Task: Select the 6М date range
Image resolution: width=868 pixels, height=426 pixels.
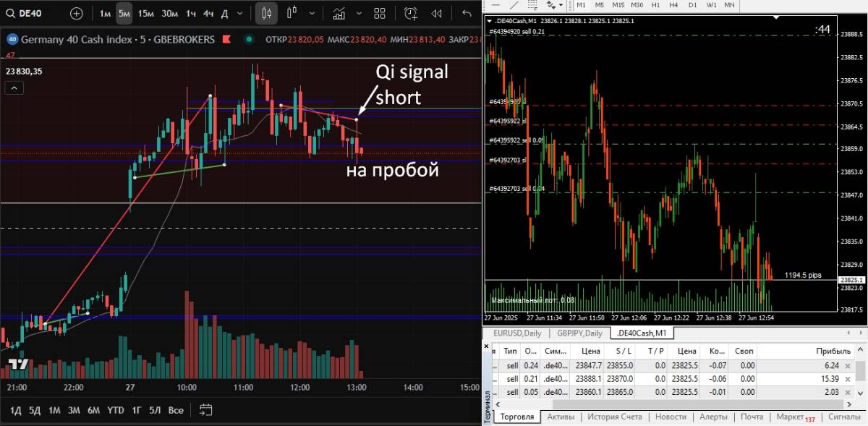Action: 93,410
